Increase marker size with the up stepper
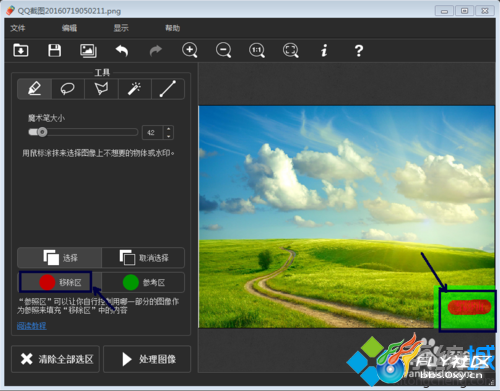This screenshot has width=500, height=391. 168,129
